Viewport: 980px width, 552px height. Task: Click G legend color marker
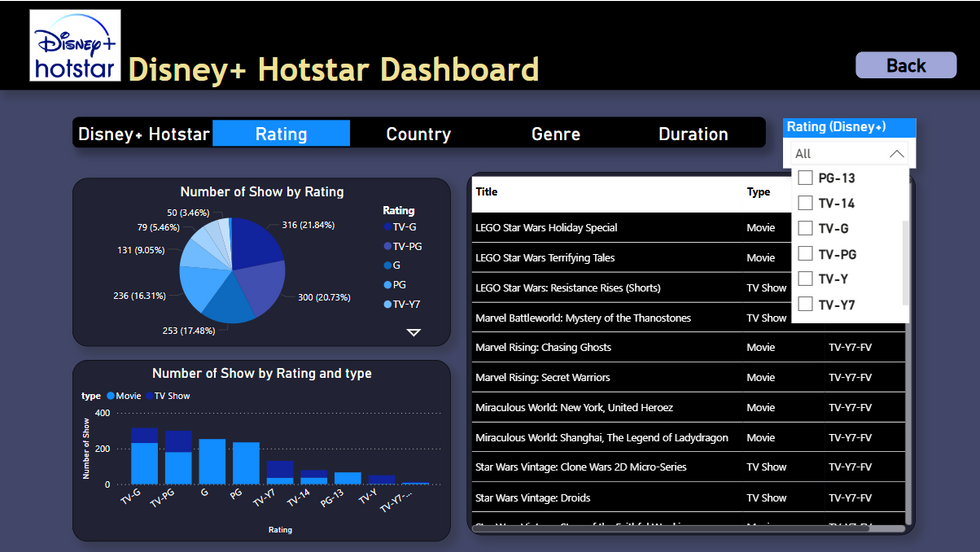point(388,265)
